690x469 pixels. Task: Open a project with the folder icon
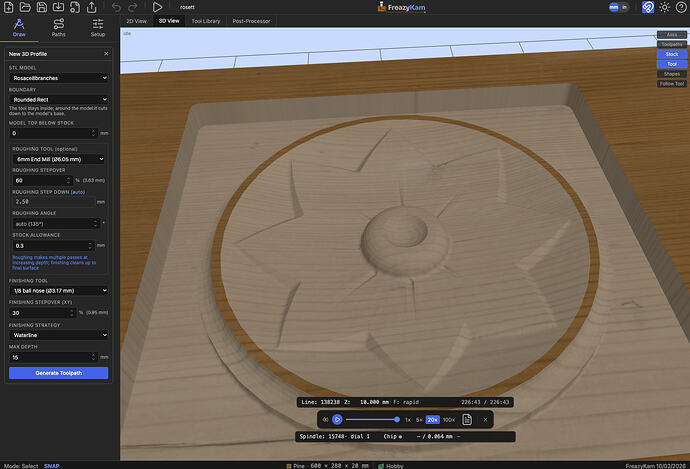point(25,7)
